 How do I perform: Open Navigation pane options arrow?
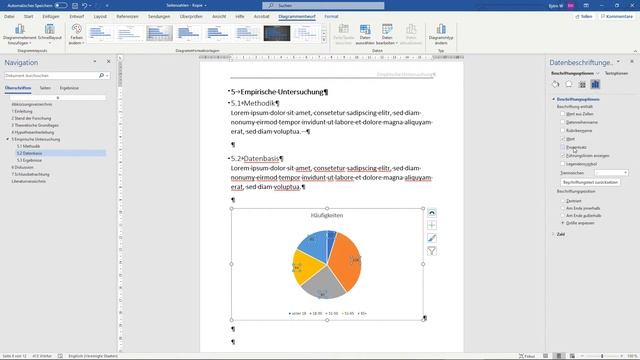(95, 62)
